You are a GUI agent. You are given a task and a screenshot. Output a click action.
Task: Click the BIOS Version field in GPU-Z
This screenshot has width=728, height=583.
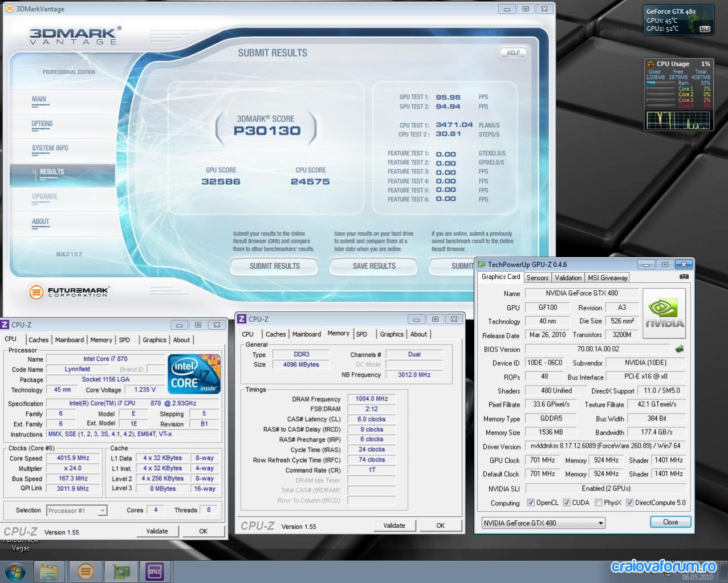(x=597, y=349)
